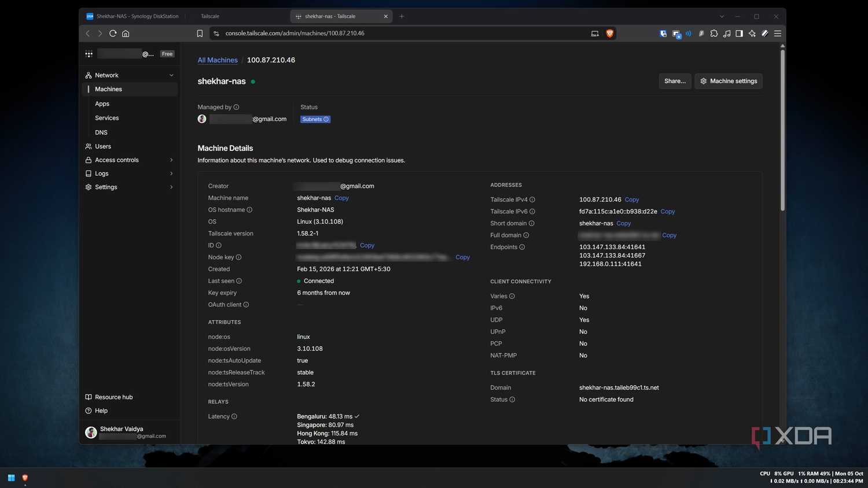
Task: Click the browser back arrow
Action: coord(88,34)
